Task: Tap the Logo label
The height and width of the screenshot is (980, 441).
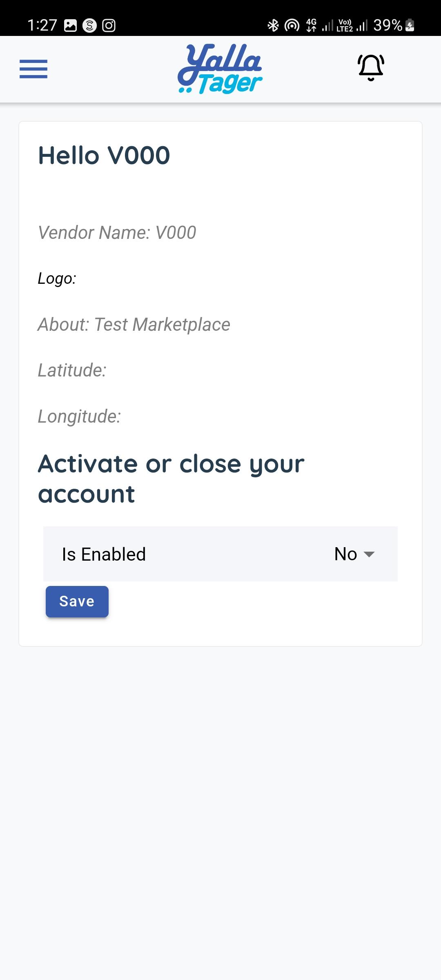Action: click(57, 278)
